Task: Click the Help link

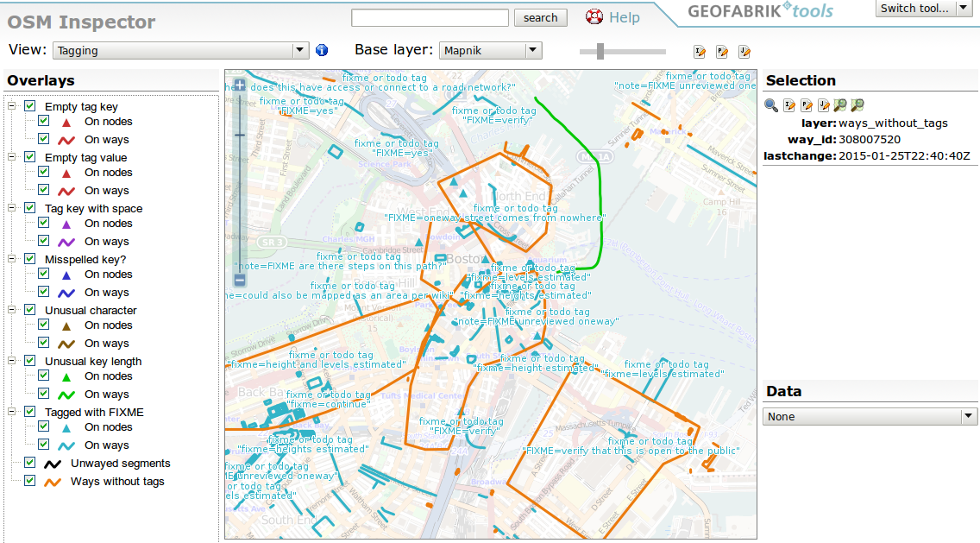Action: 624,17
